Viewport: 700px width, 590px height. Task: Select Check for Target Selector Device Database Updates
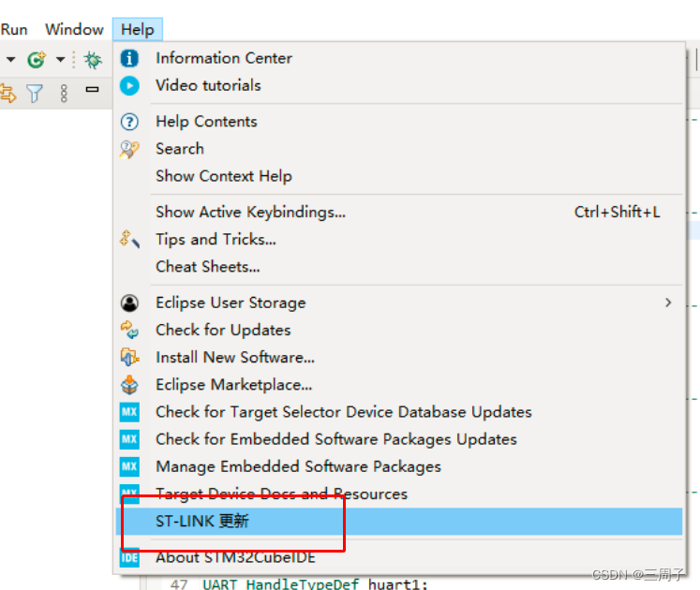(399, 412)
